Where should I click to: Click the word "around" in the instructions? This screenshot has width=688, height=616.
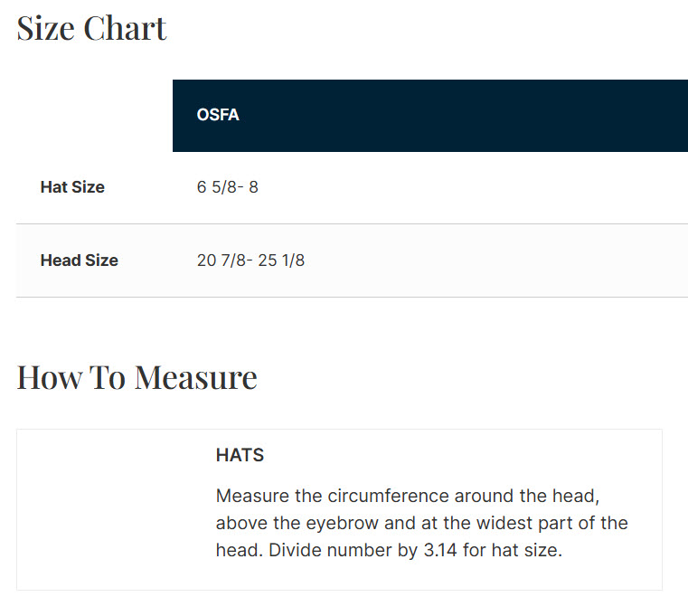click(486, 497)
